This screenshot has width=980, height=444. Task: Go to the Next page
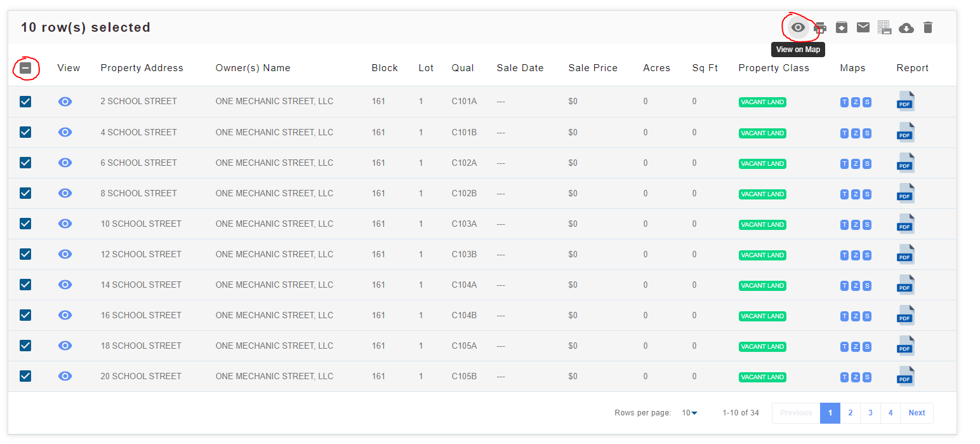pos(917,413)
